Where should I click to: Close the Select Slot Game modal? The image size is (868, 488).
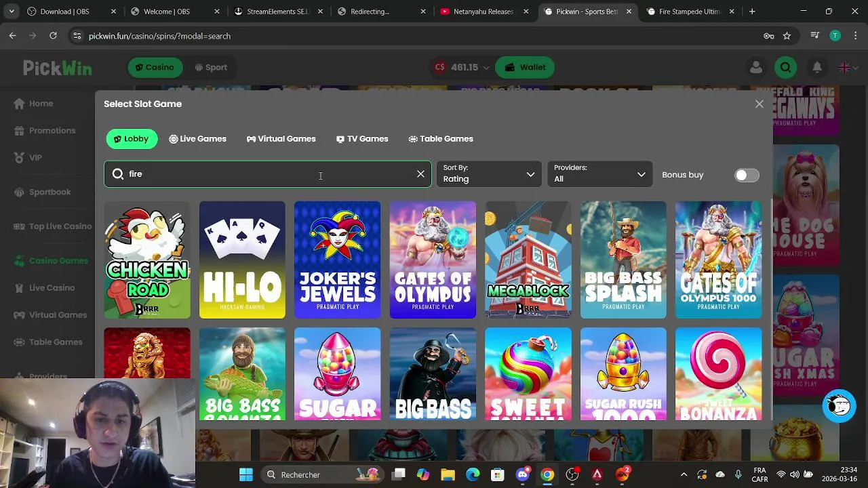coord(759,104)
